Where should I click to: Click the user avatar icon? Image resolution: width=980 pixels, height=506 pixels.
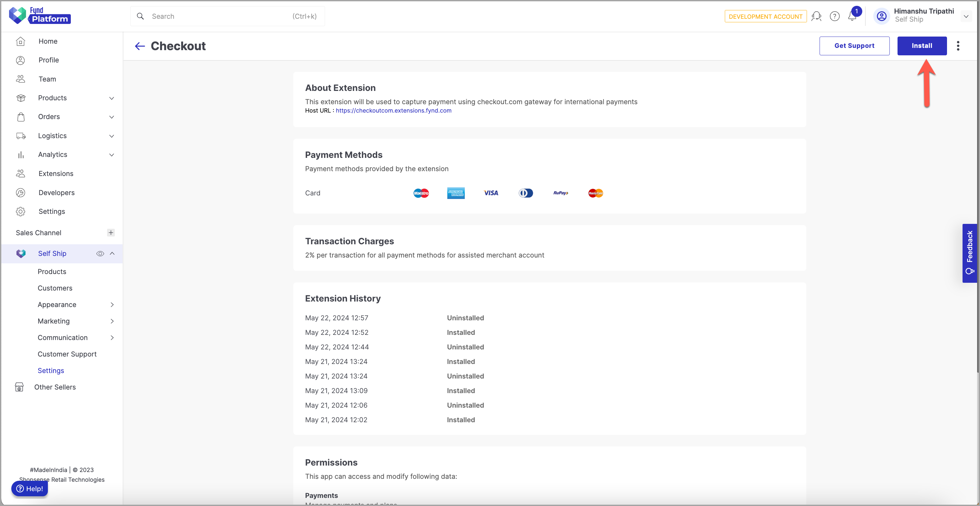pos(881,16)
